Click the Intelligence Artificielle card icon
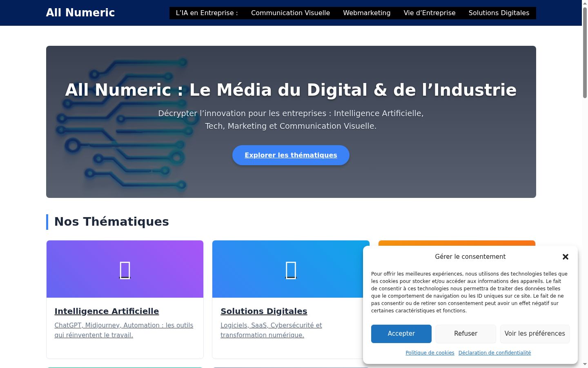 click(x=125, y=270)
